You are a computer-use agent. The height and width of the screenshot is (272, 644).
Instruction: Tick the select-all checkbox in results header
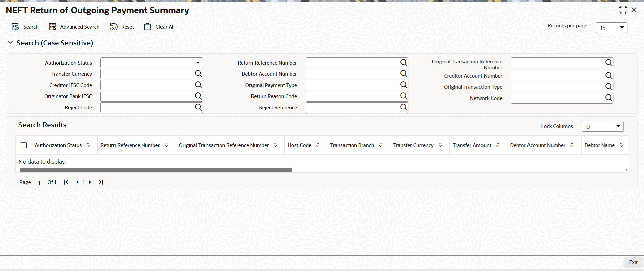click(24, 145)
